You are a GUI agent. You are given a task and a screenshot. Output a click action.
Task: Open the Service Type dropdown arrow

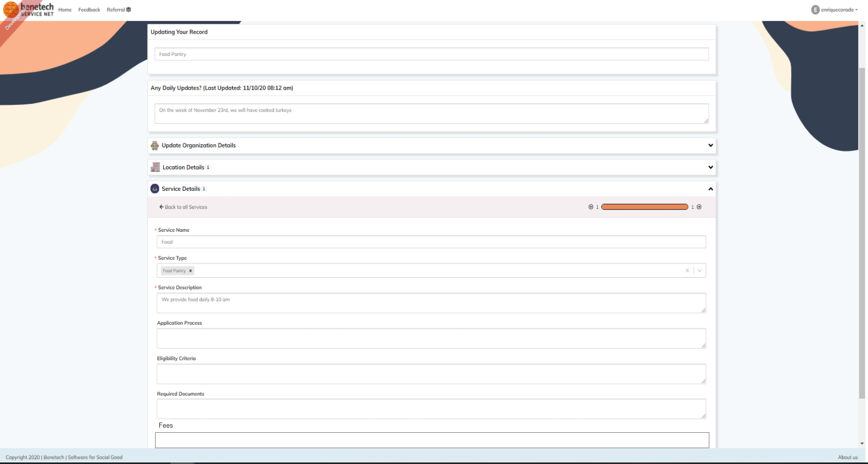tap(700, 271)
